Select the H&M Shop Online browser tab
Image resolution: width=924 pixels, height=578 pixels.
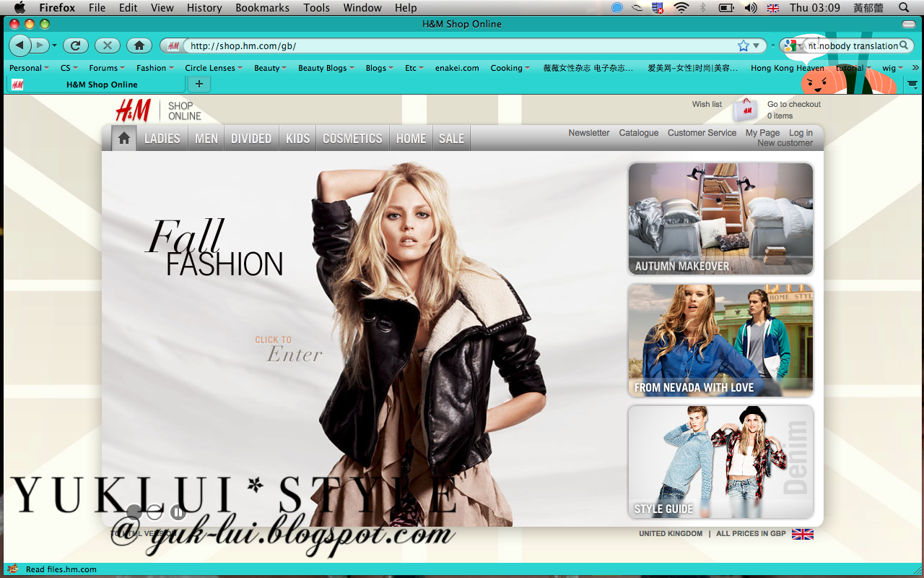(x=97, y=85)
